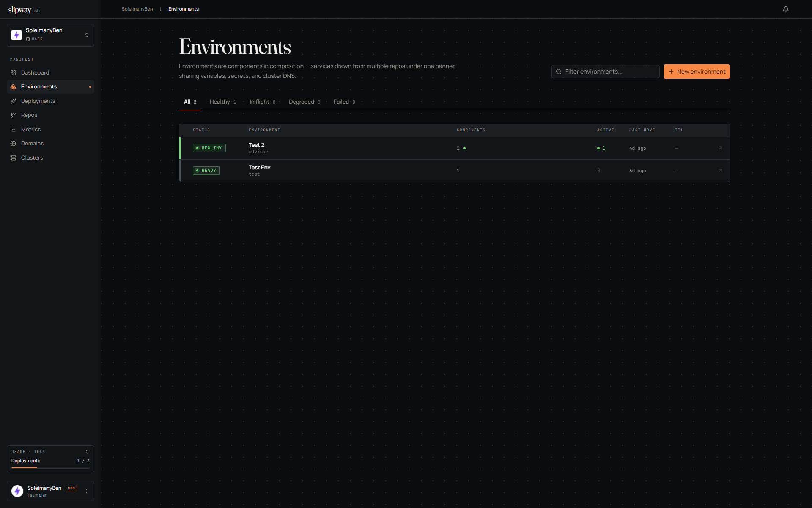Open Deployments in the sidebar

50,101
